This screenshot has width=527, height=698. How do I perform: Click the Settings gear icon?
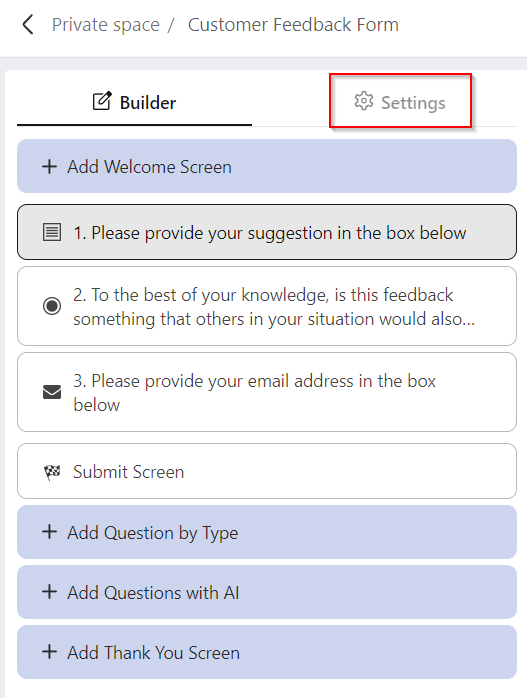[x=364, y=101]
